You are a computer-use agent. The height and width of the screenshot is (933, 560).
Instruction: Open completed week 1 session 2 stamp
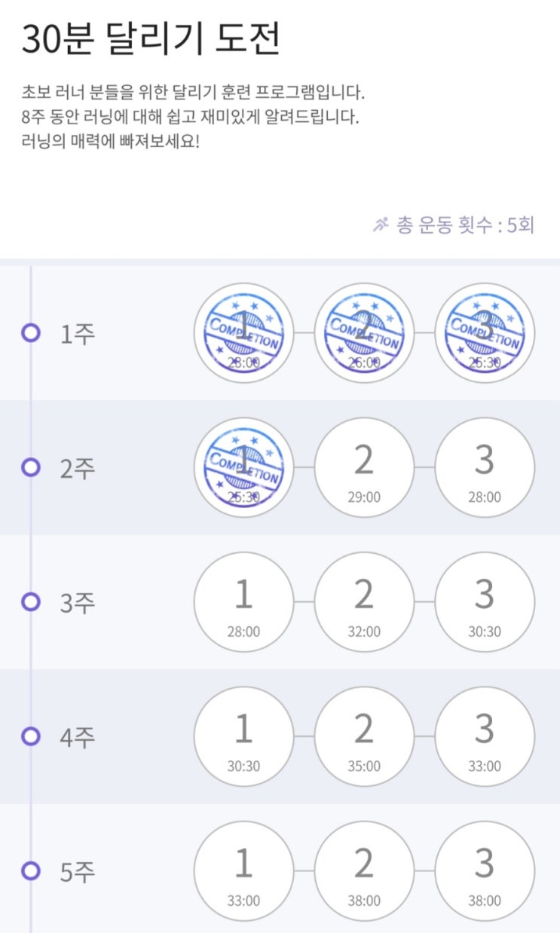coord(364,332)
